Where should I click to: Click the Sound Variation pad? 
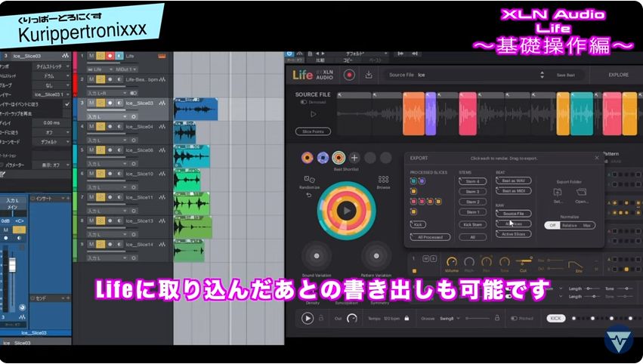click(317, 256)
